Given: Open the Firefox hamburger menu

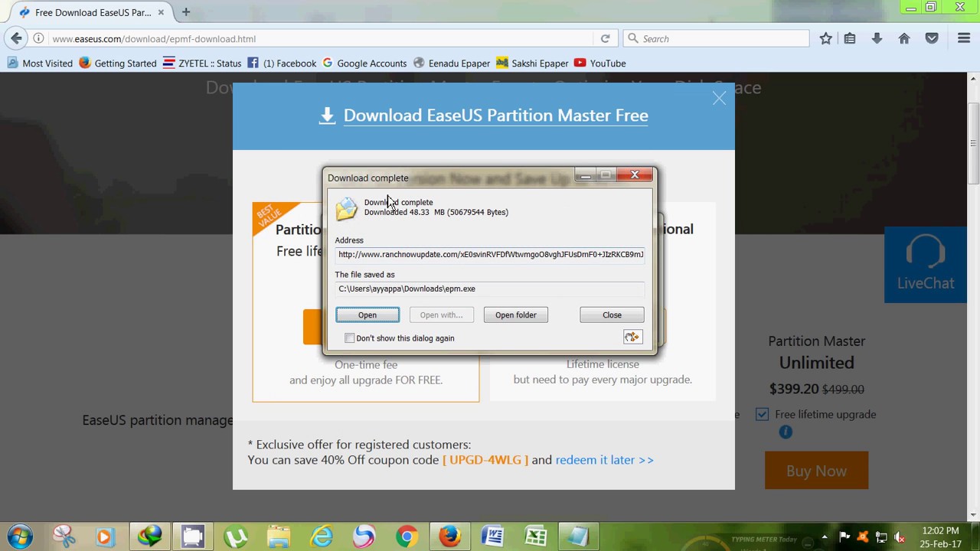Looking at the screenshot, I should [x=964, y=38].
